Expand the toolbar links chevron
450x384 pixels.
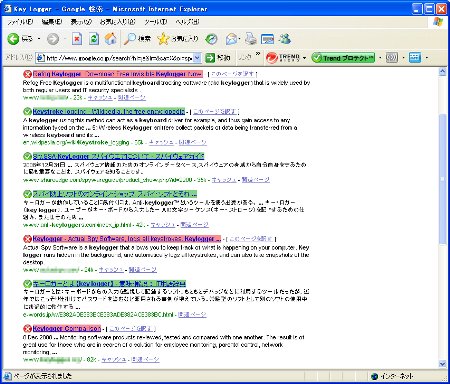[x=258, y=54]
